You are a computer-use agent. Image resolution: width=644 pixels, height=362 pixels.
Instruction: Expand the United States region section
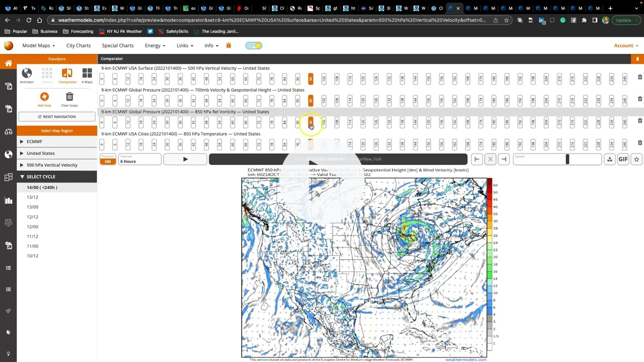click(57, 153)
